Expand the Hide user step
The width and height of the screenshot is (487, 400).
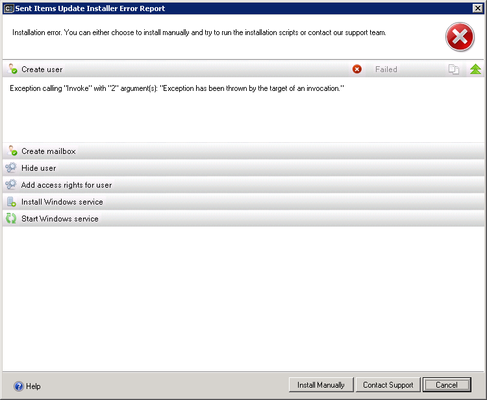click(x=244, y=168)
